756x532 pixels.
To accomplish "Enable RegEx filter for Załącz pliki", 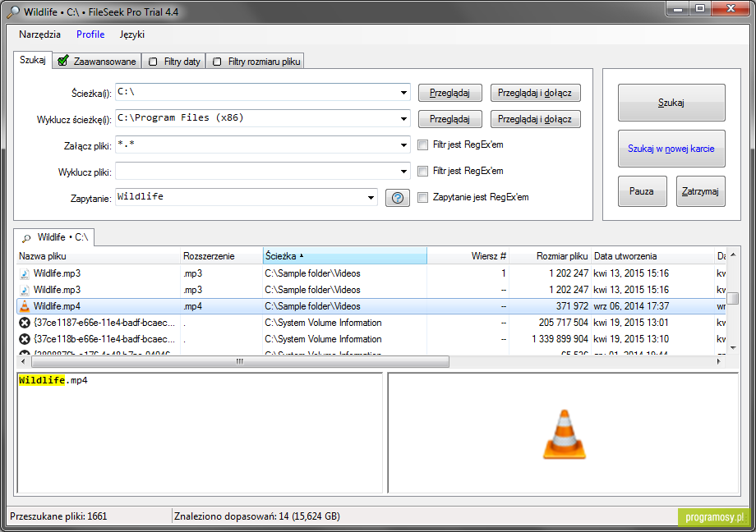I will point(423,145).
